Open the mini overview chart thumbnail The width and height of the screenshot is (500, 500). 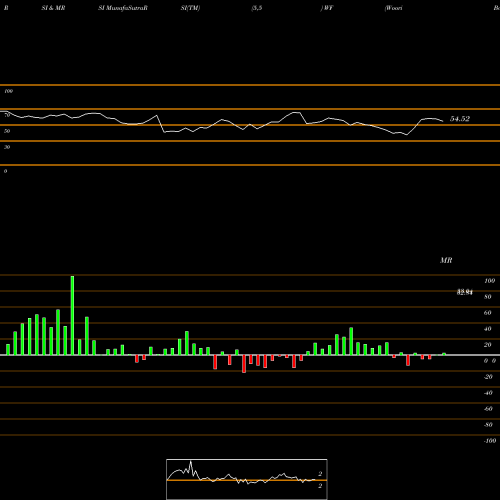[x=247, y=479]
